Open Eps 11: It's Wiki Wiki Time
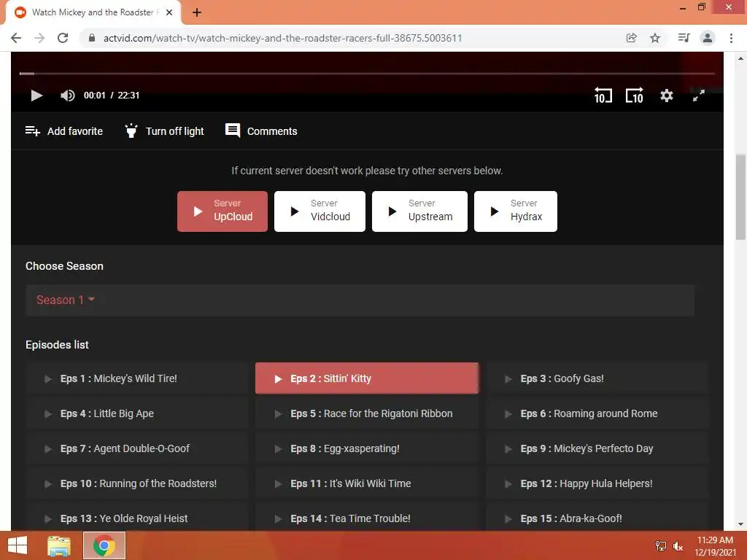 coord(367,483)
